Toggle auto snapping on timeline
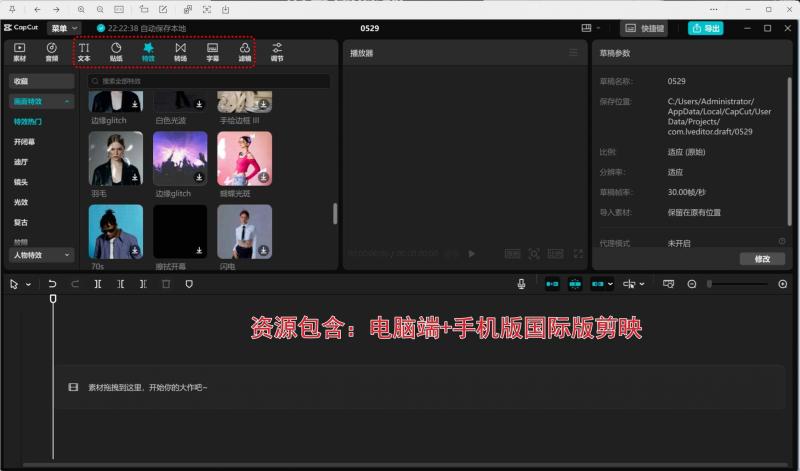The image size is (800, 471). [575, 284]
